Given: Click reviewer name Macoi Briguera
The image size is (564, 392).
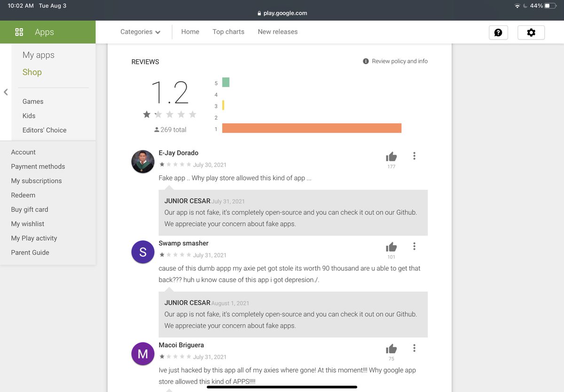Looking at the screenshot, I should pos(181,345).
